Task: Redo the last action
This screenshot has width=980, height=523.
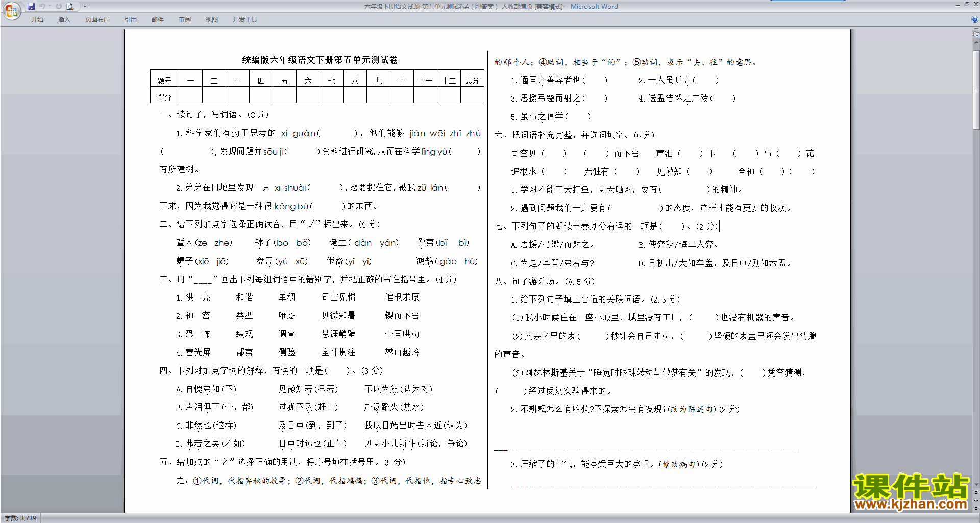Action: click(59, 6)
